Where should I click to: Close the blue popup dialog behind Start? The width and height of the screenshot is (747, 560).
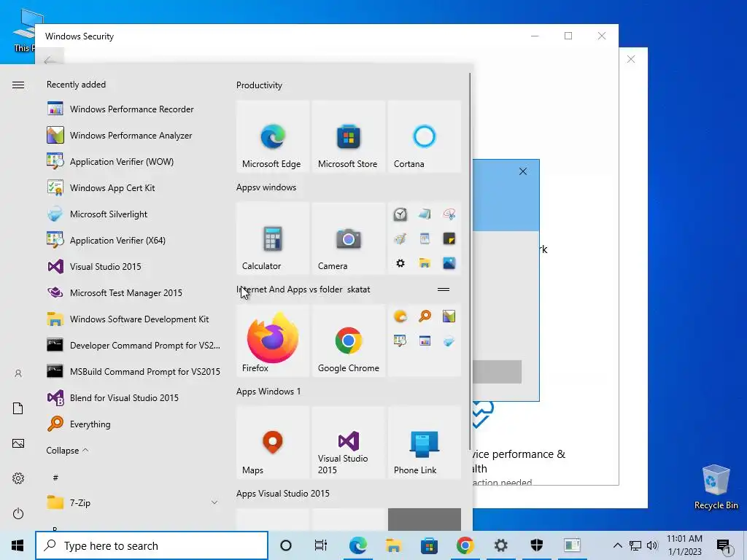[x=522, y=171]
